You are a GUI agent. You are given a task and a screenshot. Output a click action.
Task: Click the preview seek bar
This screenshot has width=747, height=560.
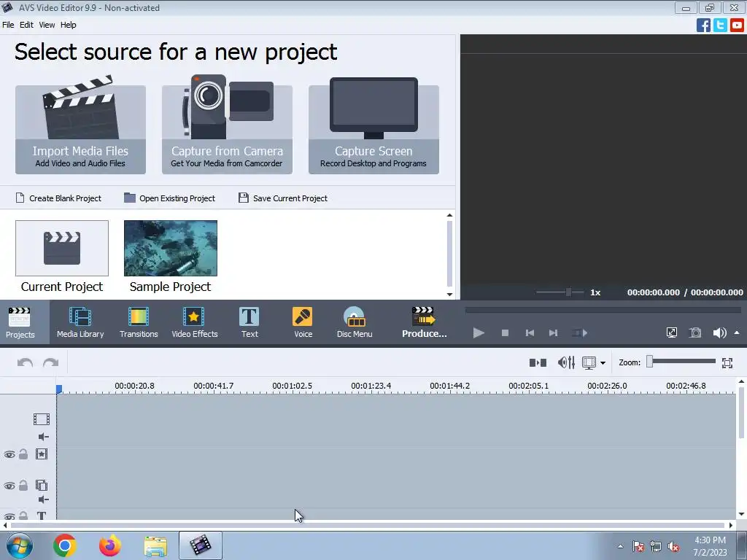[603, 310]
